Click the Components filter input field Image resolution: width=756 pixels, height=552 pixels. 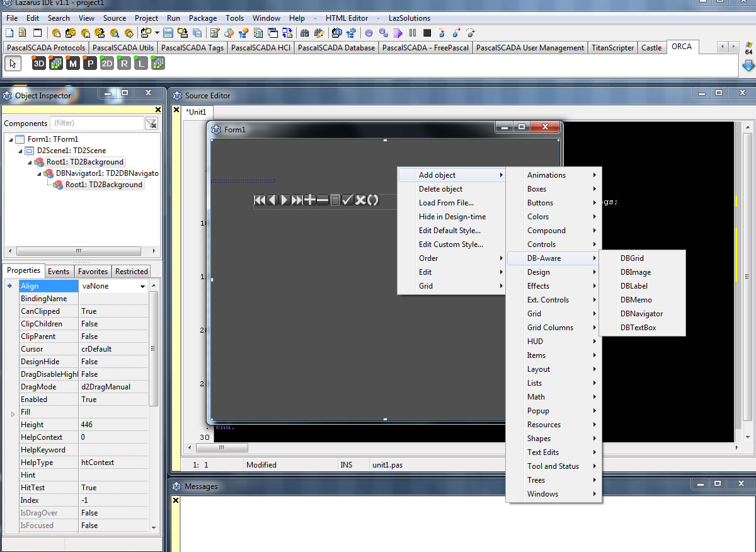(x=97, y=124)
